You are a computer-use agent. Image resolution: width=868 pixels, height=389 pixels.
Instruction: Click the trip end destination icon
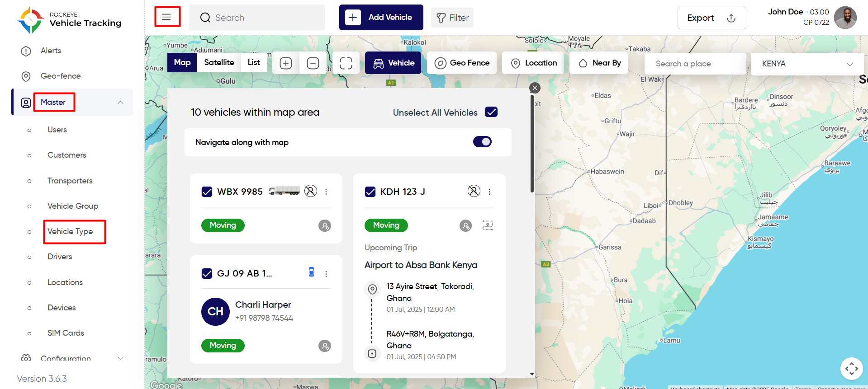(372, 353)
